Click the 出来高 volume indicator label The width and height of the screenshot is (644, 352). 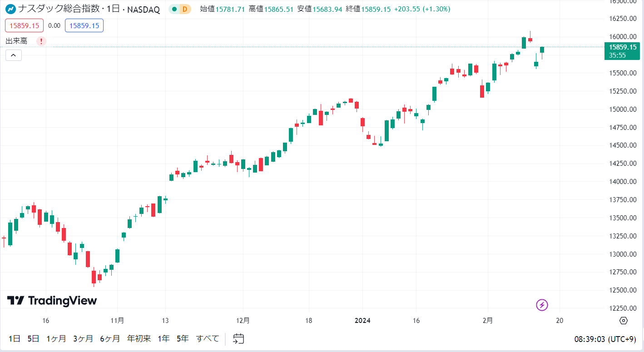16,41
